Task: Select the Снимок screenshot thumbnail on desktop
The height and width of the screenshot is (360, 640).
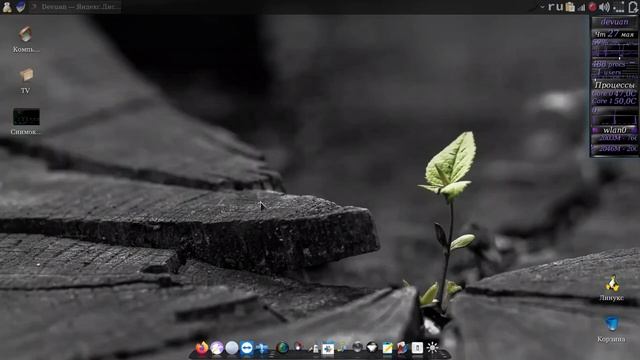Action: [x=26, y=121]
